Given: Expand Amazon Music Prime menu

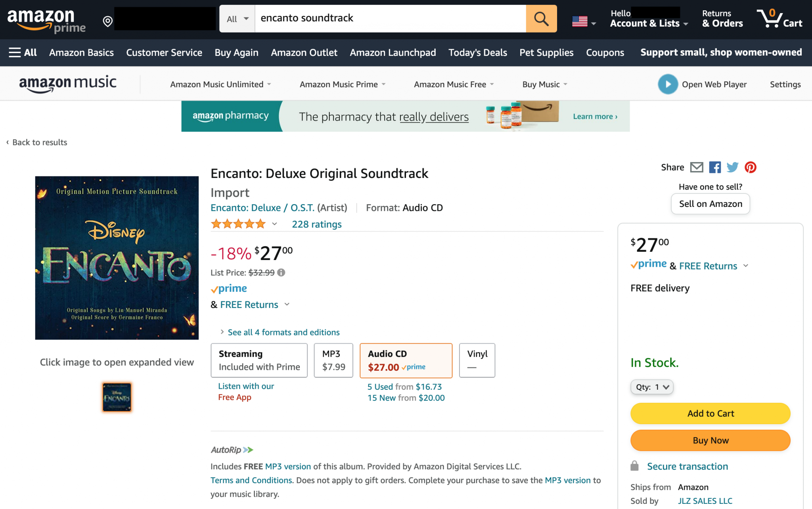Looking at the screenshot, I should click(x=342, y=84).
